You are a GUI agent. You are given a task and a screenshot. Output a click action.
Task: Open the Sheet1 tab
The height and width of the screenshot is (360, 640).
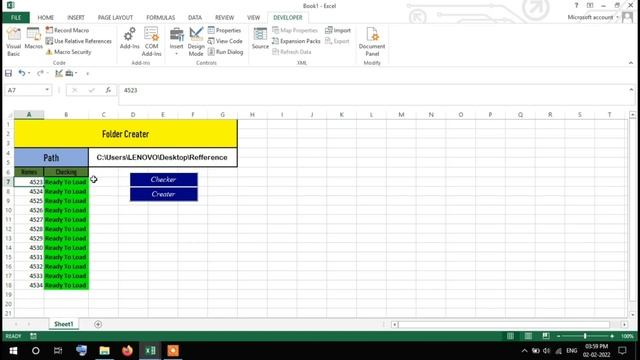pos(64,324)
